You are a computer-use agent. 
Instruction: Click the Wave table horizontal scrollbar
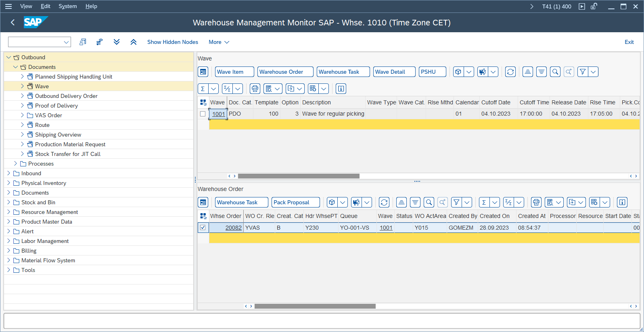[299, 176]
